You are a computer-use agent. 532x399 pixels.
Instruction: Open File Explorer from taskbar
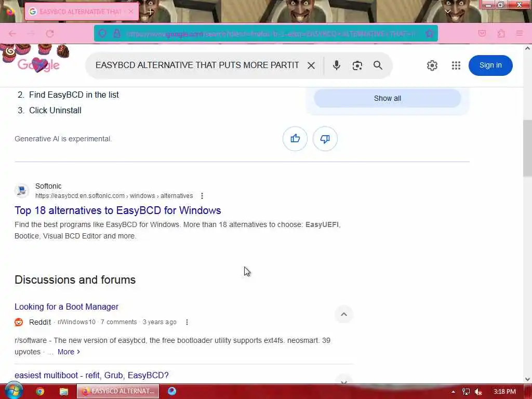(x=63, y=391)
